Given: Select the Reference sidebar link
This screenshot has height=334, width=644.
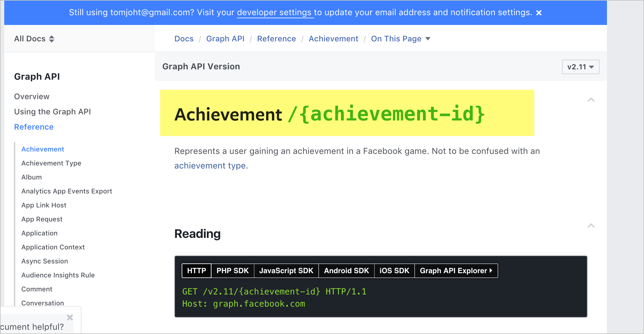Looking at the screenshot, I should pyautogui.click(x=34, y=127).
